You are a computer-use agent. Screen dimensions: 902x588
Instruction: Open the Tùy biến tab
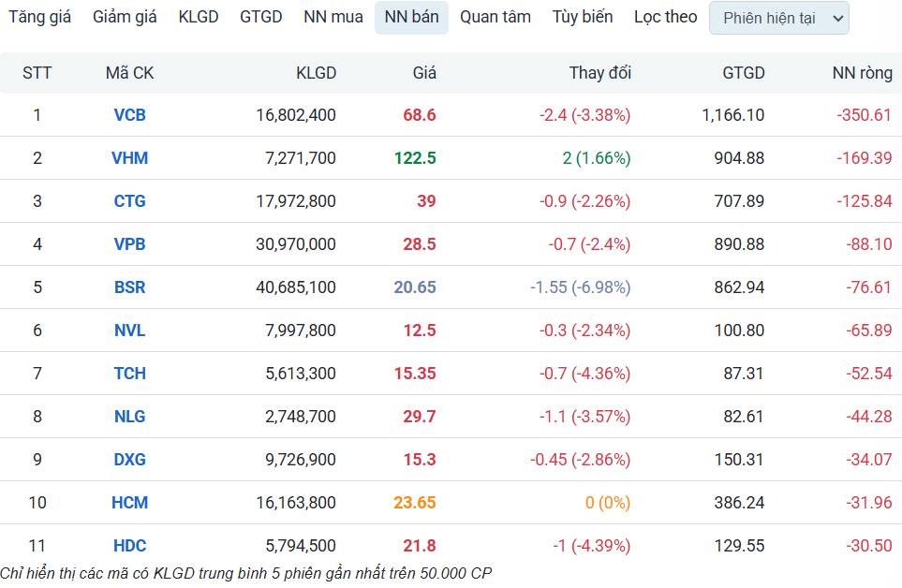(583, 17)
